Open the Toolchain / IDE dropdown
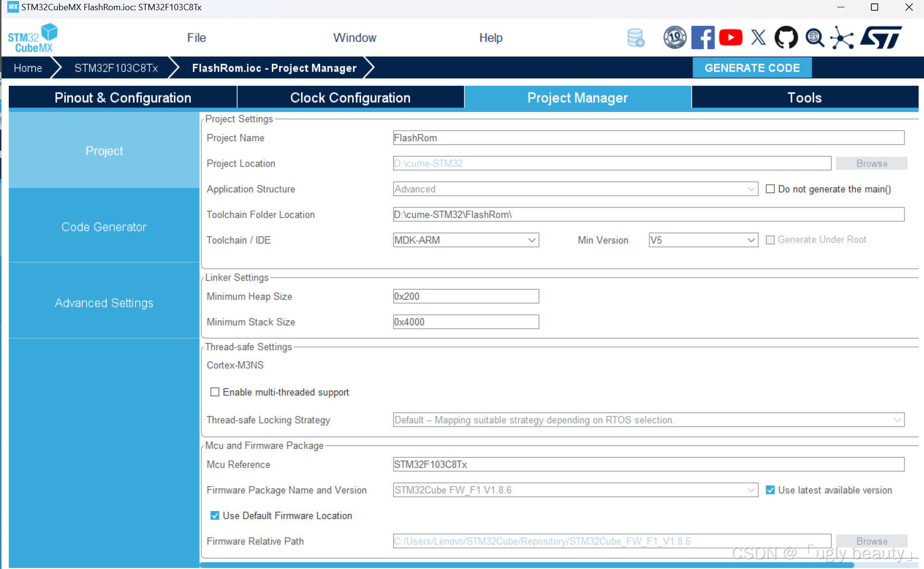Screen dimensions: 924x569 pos(466,240)
